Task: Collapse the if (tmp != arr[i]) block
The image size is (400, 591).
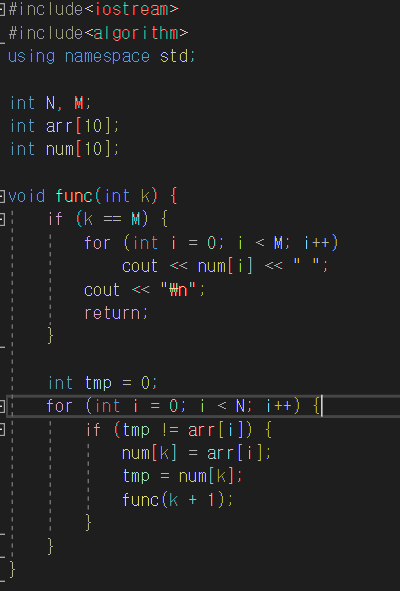Action: 2,429
